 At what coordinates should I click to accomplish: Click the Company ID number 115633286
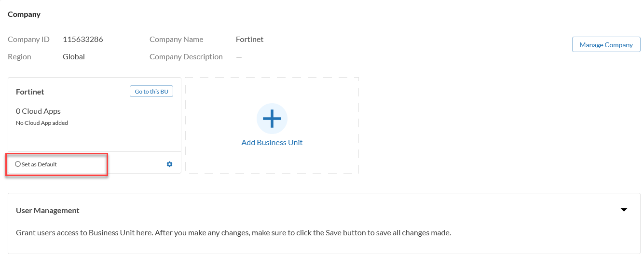(83, 40)
